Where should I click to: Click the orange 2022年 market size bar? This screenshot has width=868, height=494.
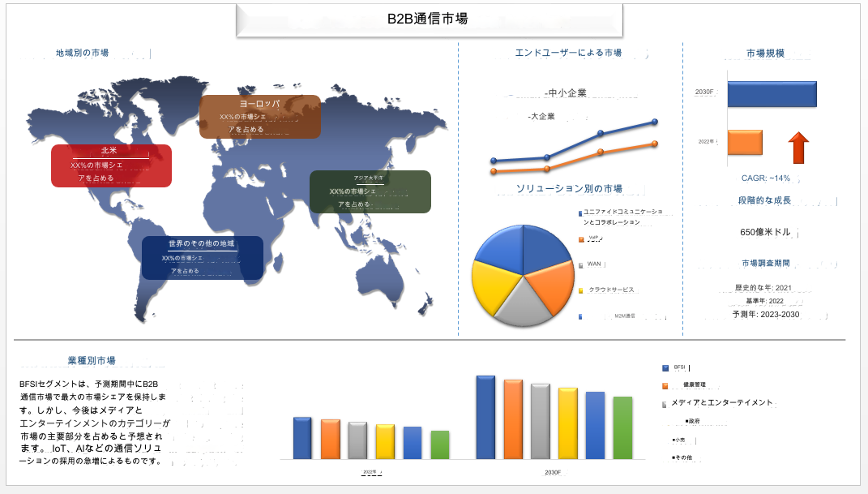pos(745,142)
